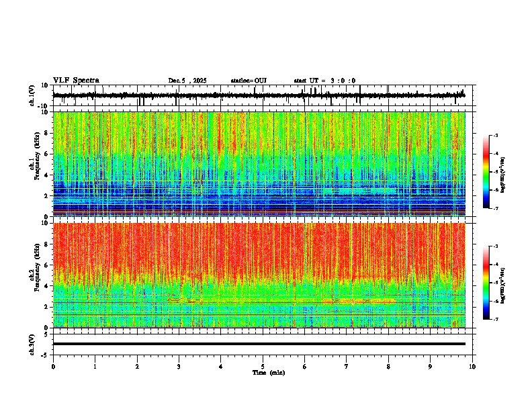Click the ch.1 spectrogram plot area
This screenshot has width=532, height=411.
259,164
